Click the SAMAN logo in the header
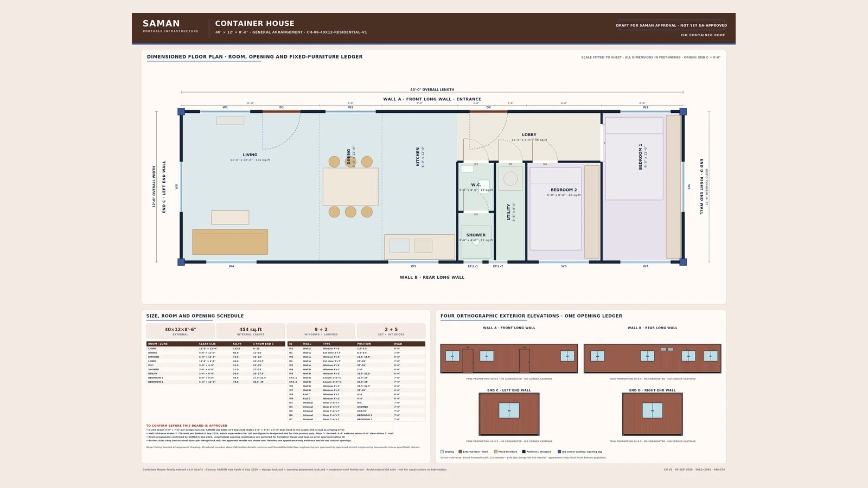The height and width of the screenshot is (488, 868). pos(161,23)
